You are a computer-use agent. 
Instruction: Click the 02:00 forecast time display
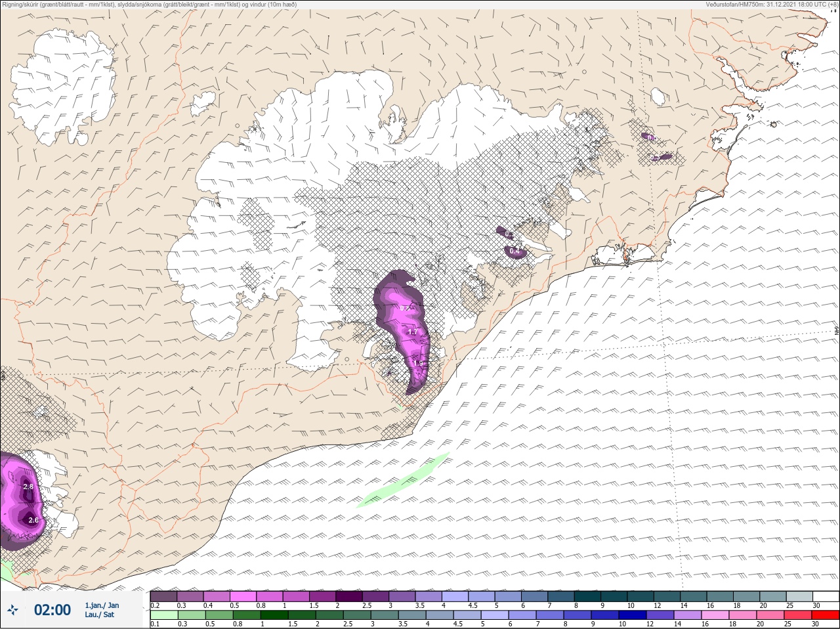click(x=52, y=610)
